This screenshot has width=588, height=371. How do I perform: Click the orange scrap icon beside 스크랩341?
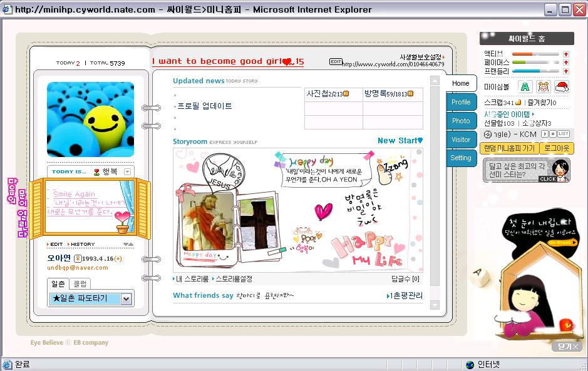click(x=518, y=103)
